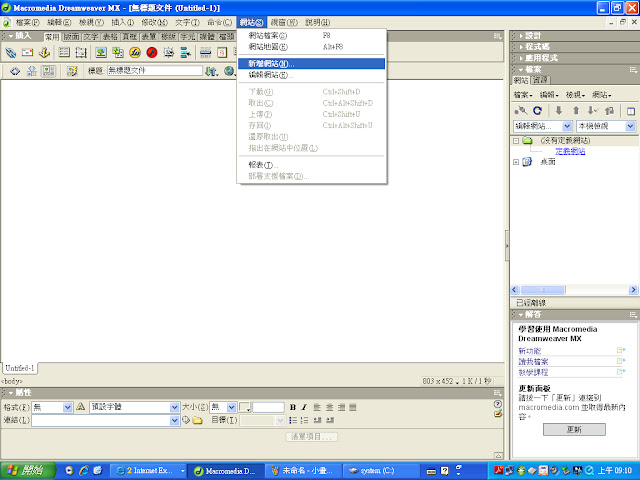This screenshot has width=640, height=480.
Task: Toggle Align Left in Properties panel
Action: pos(317,407)
